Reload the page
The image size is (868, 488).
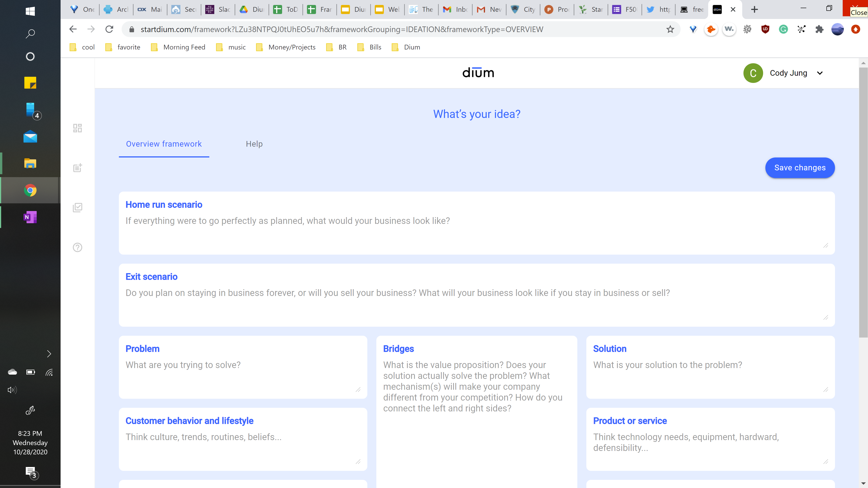click(x=109, y=29)
